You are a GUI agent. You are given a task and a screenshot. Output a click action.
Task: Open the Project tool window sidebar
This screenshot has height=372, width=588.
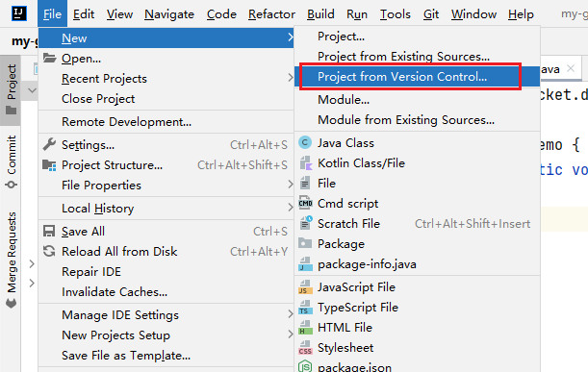coord(11,90)
